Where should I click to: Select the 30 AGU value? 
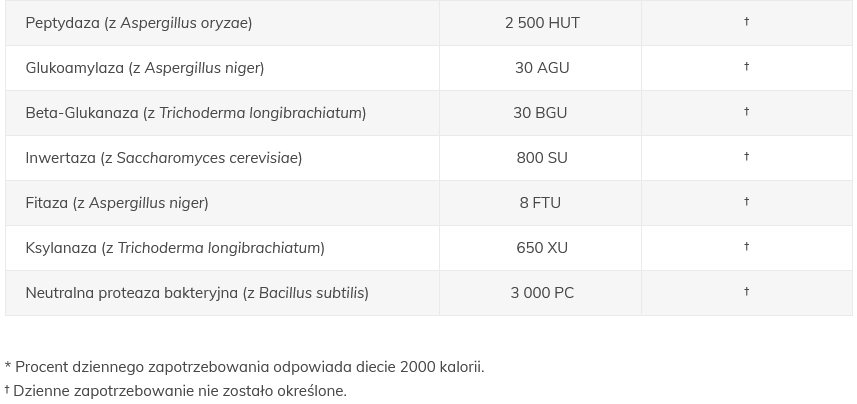coord(542,68)
